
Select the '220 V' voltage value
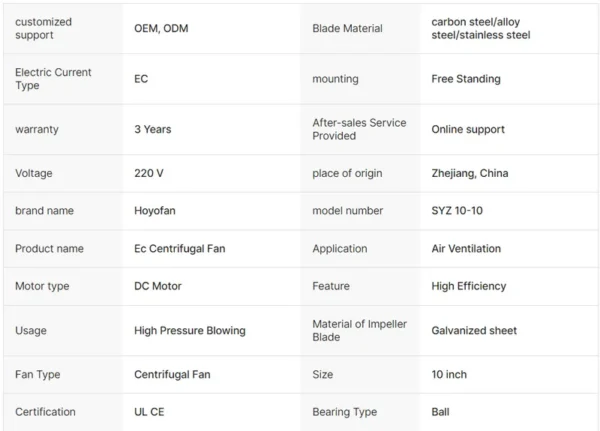(148, 173)
